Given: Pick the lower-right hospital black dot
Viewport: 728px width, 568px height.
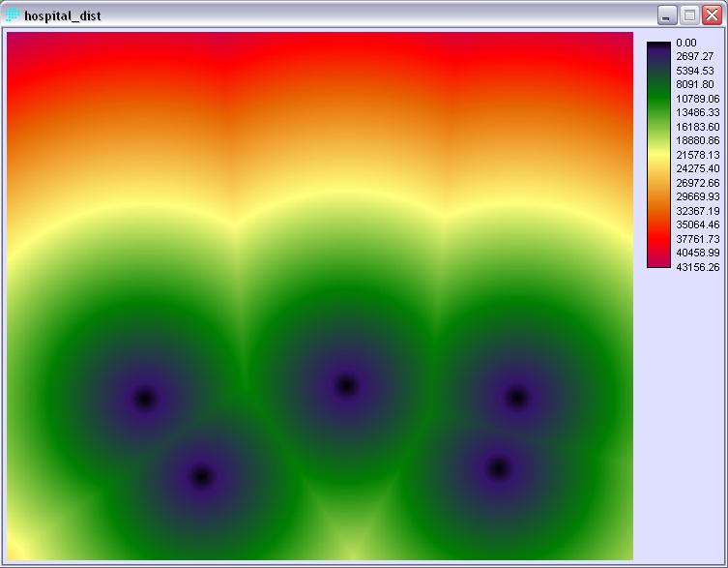Looking at the screenshot, I should point(498,468).
